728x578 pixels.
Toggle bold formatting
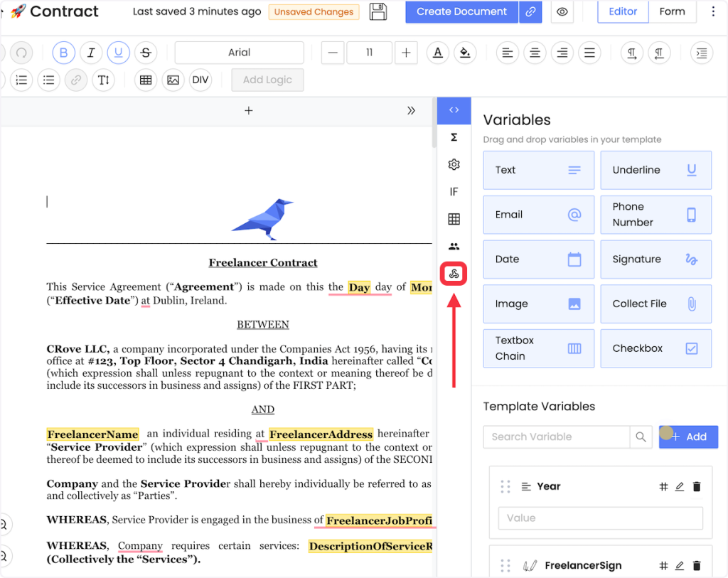63,53
